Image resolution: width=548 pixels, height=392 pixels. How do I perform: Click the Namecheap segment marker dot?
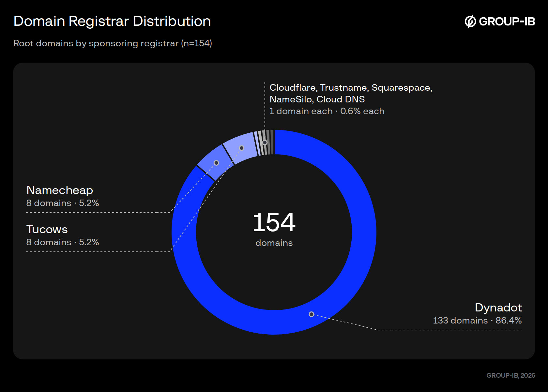[216, 163]
